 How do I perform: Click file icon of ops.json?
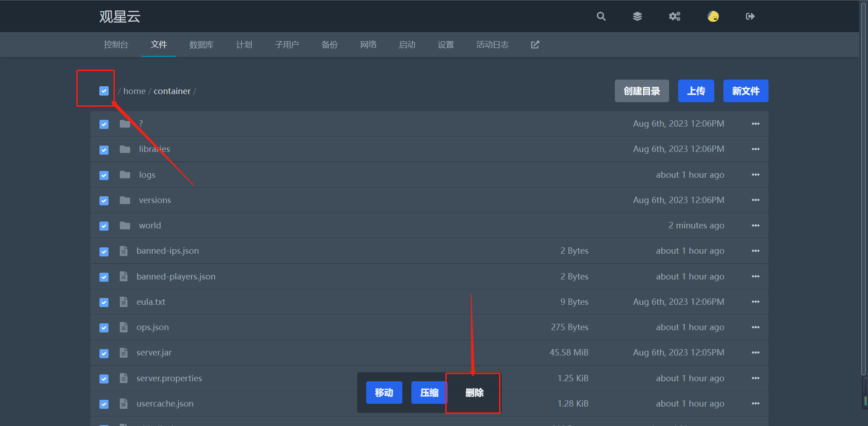123,327
